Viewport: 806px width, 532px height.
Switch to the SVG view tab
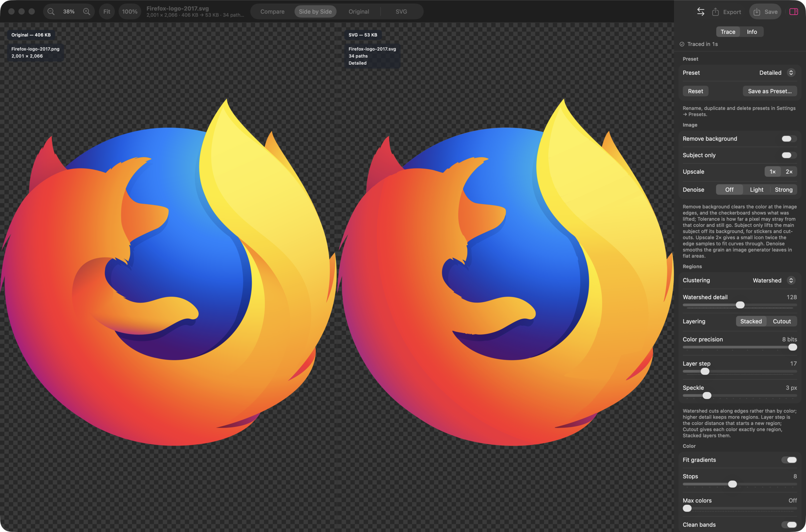pyautogui.click(x=401, y=11)
